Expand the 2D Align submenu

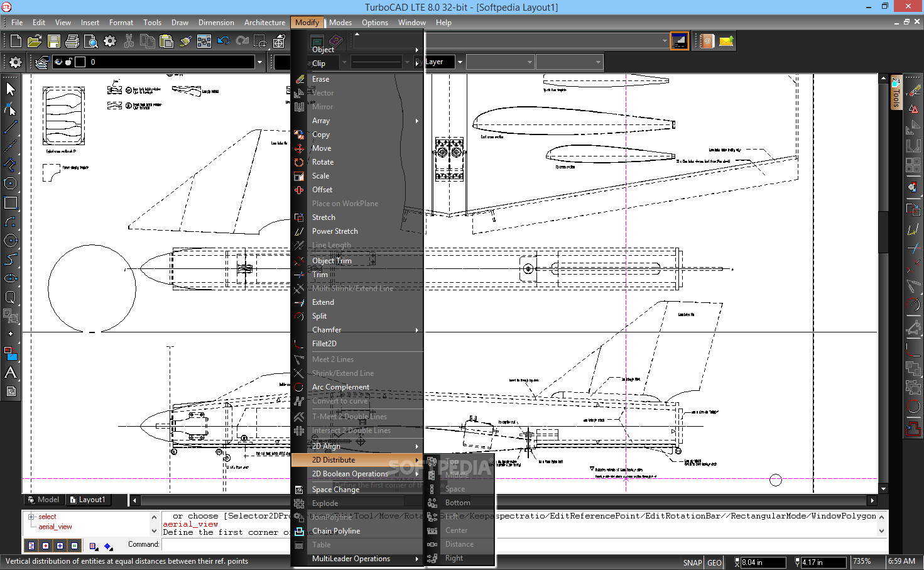point(357,446)
